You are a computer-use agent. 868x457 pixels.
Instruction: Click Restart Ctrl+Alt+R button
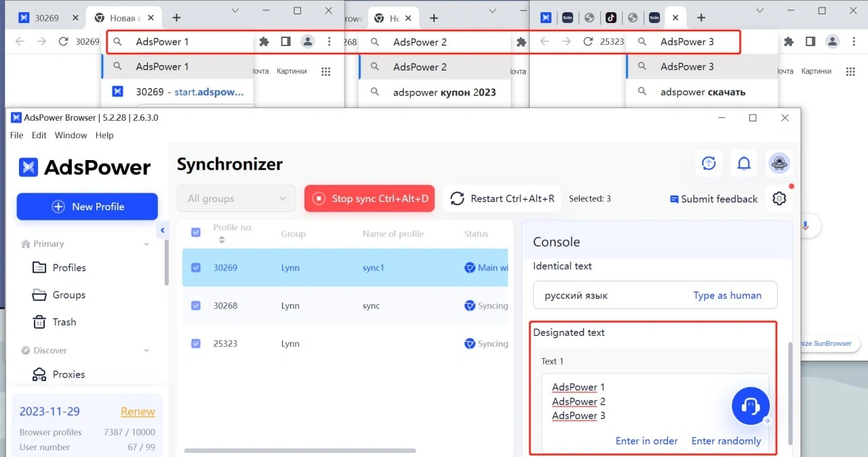coord(502,199)
